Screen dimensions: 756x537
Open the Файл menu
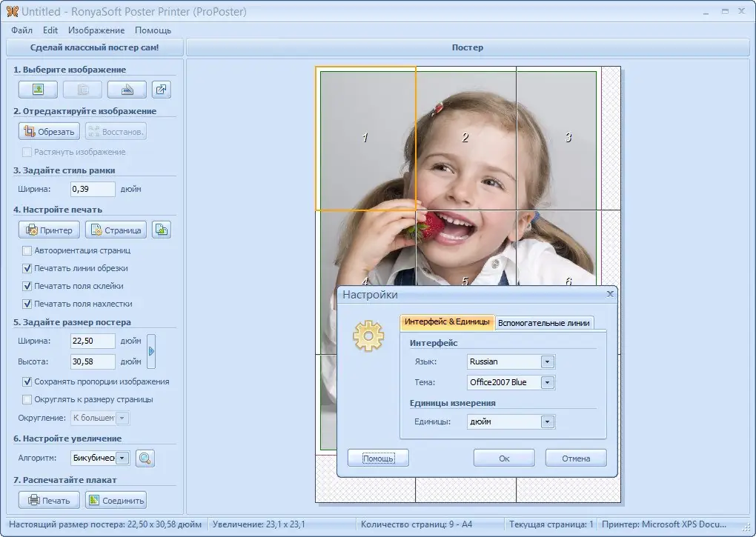[21, 30]
